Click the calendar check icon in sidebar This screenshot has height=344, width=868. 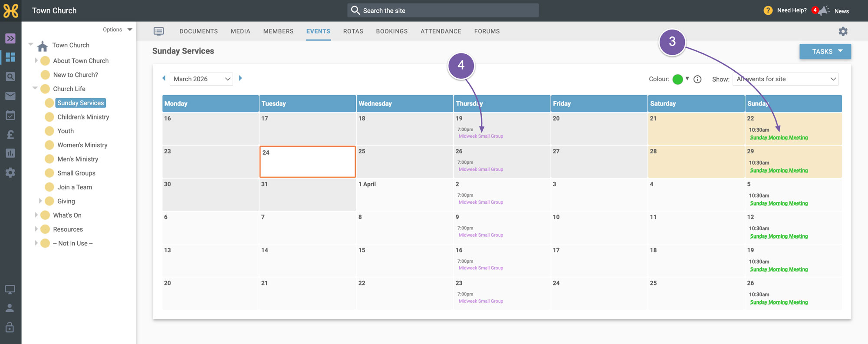(10, 115)
